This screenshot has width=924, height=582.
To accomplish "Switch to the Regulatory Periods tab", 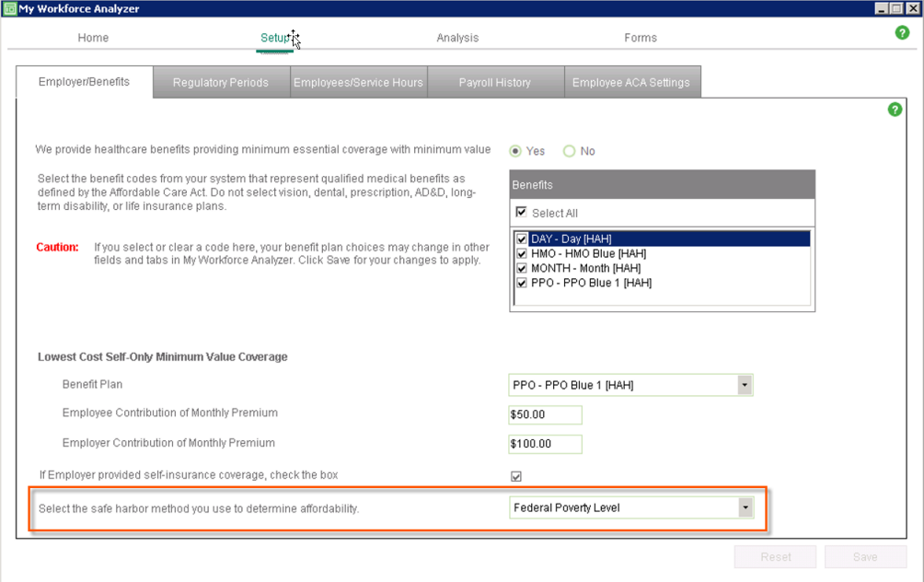I will pos(221,82).
